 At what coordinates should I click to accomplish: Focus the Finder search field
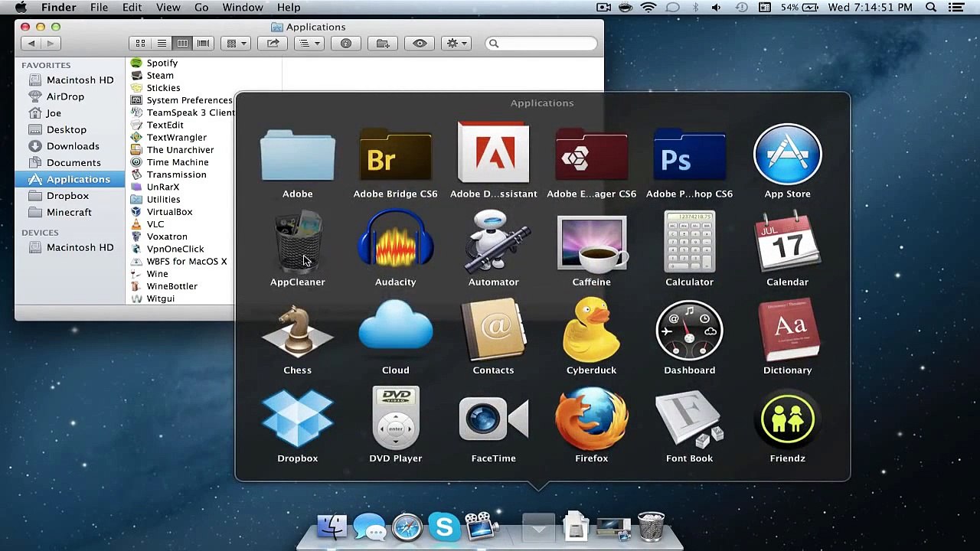tap(541, 44)
